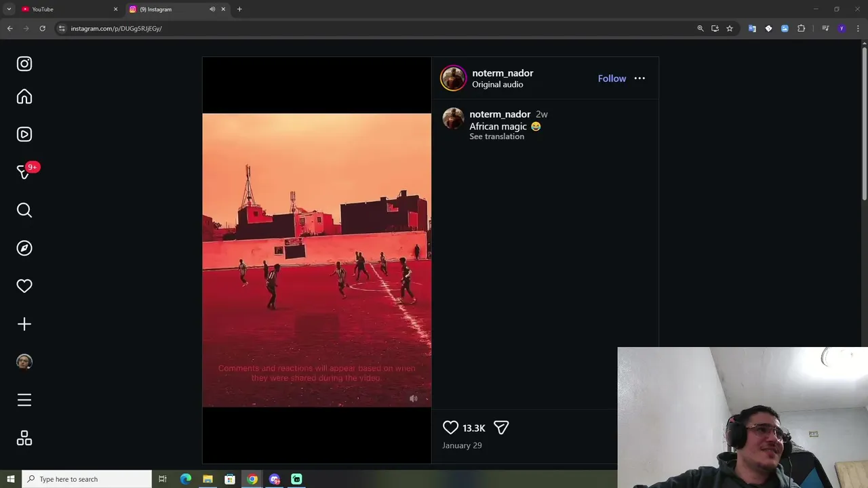Click noterm_nador's header profile picture
Screen dimensions: 868x488
[x=453, y=78]
